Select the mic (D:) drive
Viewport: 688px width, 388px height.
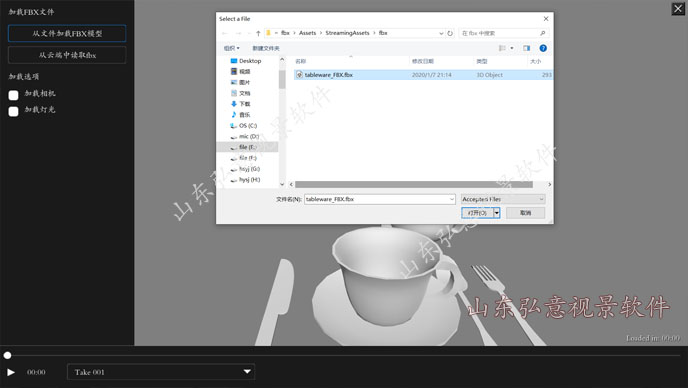coord(245,137)
